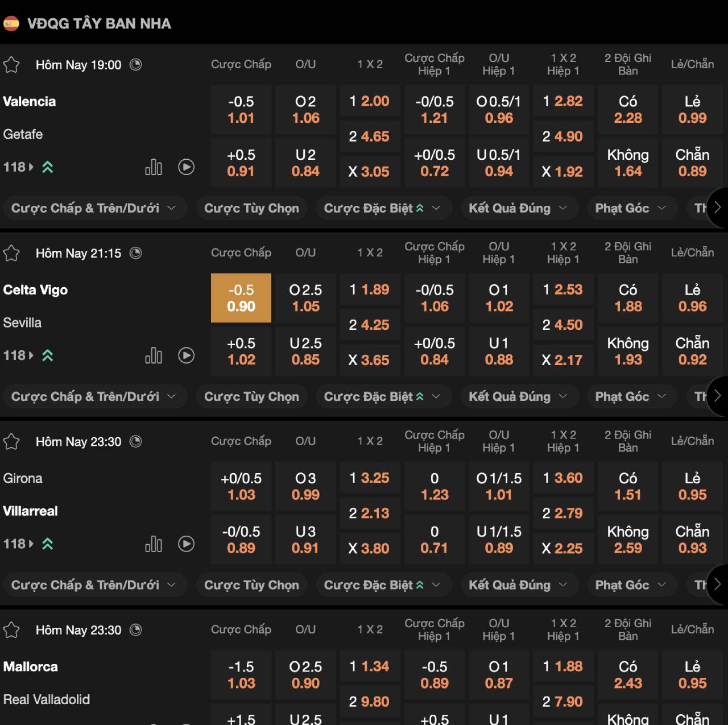The height and width of the screenshot is (725, 728).
Task: Click Spain flag icon next to VĐQG Tây Ban Nha
Action: click(11, 23)
